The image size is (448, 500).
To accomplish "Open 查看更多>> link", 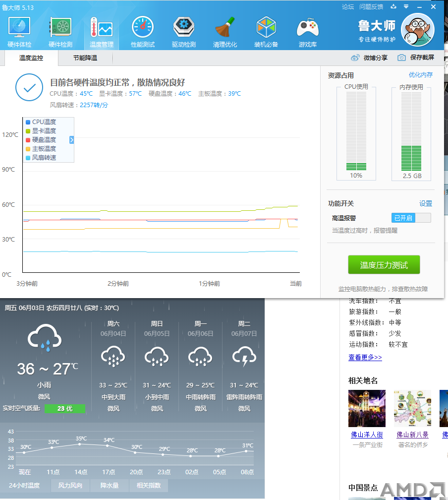I will pos(365,357).
